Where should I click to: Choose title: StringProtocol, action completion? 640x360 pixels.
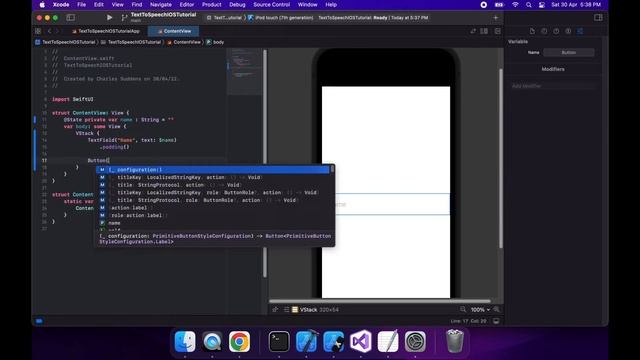pyautogui.click(x=213, y=185)
